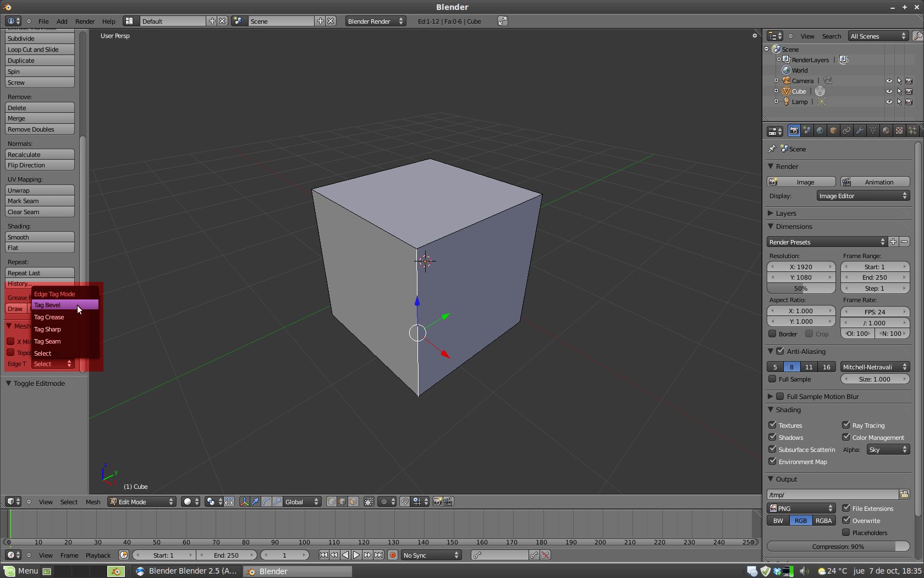
Task: Toggle the Overwrite checkbox
Action: pyautogui.click(x=846, y=520)
